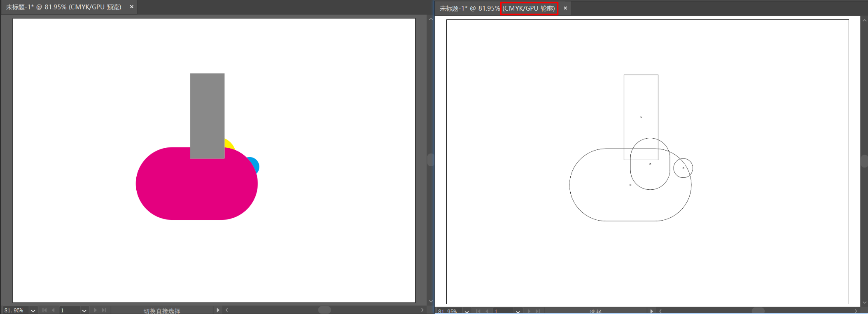Click next artboard arrow in preview window
The width and height of the screenshot is (868, 314).
95,310
